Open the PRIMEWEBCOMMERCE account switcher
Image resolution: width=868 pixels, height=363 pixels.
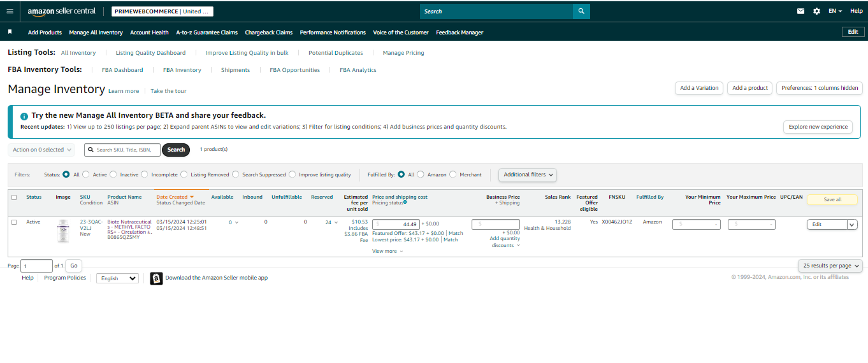pos(162,11)
